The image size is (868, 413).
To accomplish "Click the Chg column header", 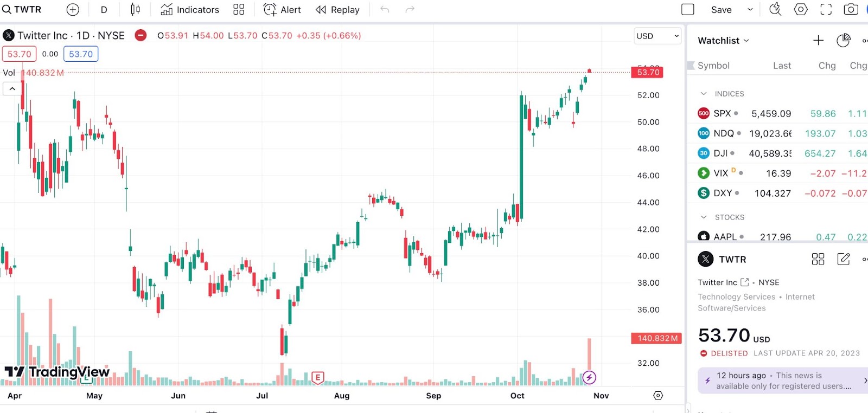I will click(827, 66).
